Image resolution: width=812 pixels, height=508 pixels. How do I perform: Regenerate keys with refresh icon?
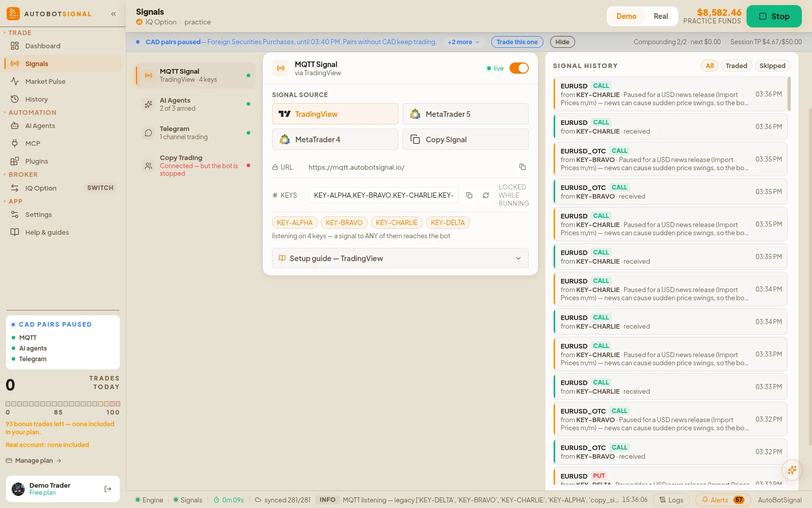tap(486, 195)
